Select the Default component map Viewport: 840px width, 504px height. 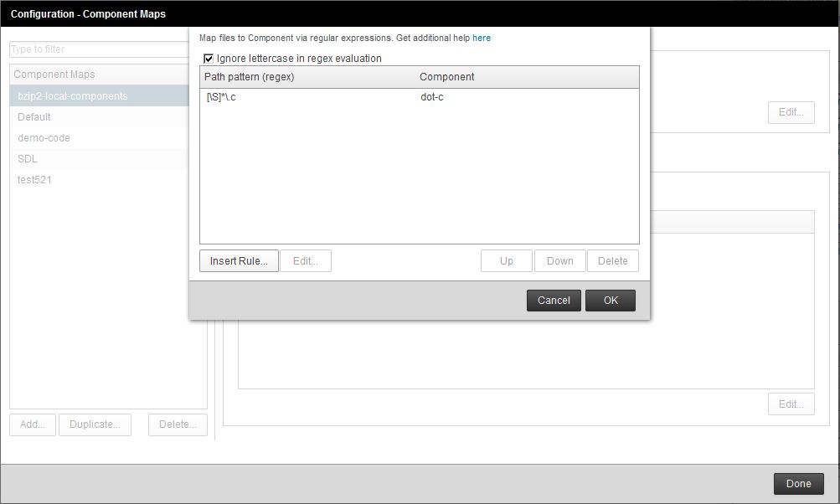pyautogui.click(x=99, y=116)
